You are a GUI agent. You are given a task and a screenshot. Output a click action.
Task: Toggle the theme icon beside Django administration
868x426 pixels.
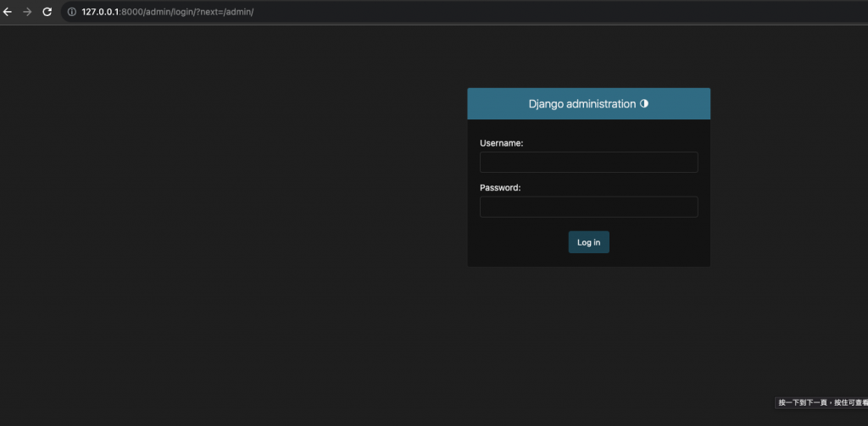pyautogui.click(x=644, y=103)
